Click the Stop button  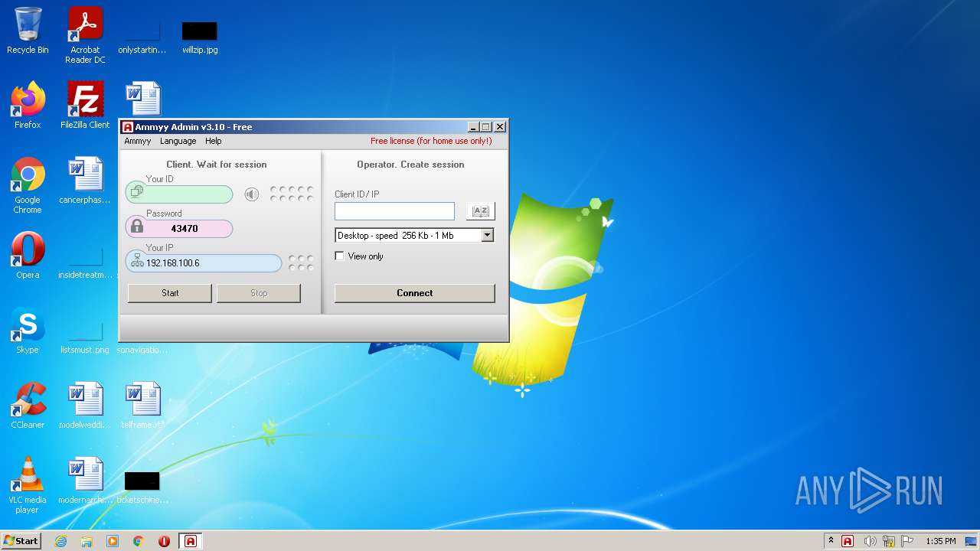pyautogui.click(x=259, y=293)
